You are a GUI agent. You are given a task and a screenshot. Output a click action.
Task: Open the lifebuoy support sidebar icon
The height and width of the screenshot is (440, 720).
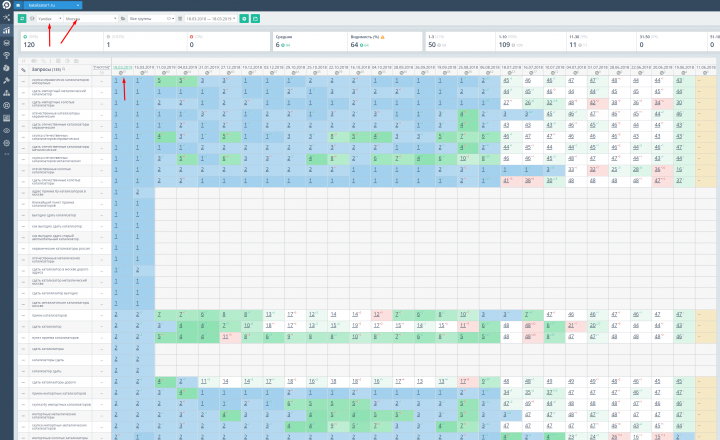[x=6, y=105]
